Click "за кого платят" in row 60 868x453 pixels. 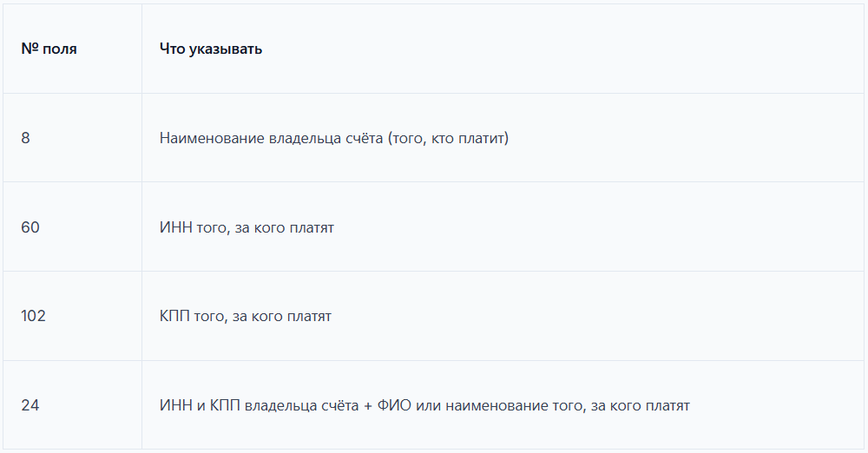[x=285, y=227]
